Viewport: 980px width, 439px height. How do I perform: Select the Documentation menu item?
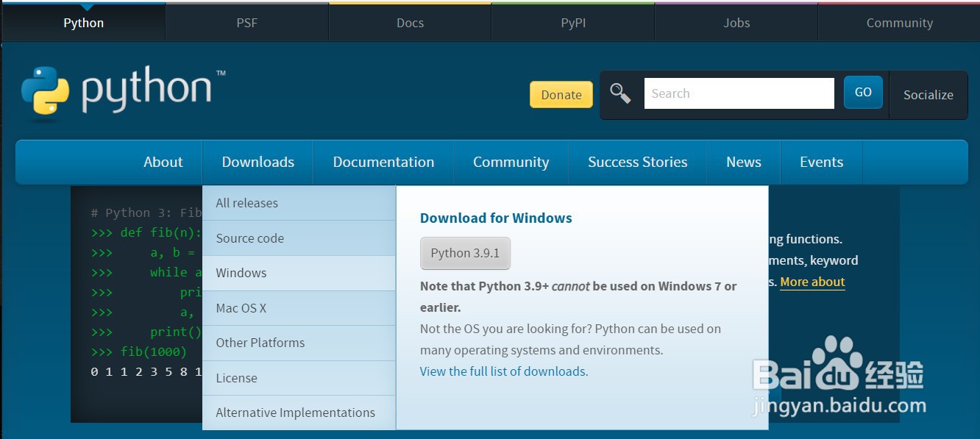pos(383,162)
